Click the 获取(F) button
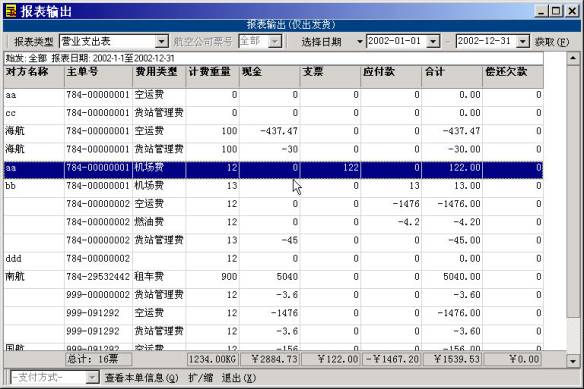The height and width of the screenshot is (389, 584). (x=552, y=42)
